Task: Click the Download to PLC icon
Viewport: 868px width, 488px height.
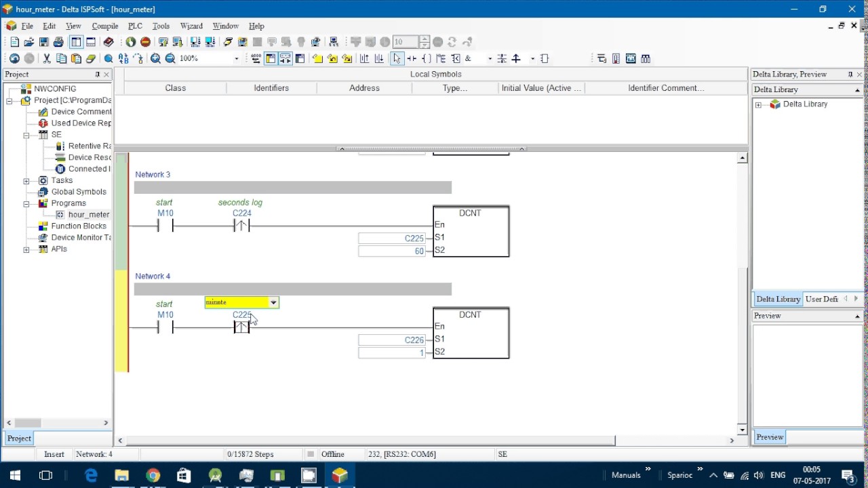Action: (177, 42)
